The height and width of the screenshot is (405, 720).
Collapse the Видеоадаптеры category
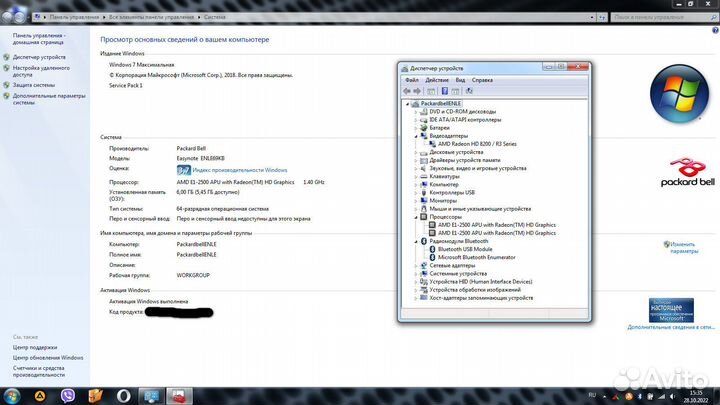(416, 136)
